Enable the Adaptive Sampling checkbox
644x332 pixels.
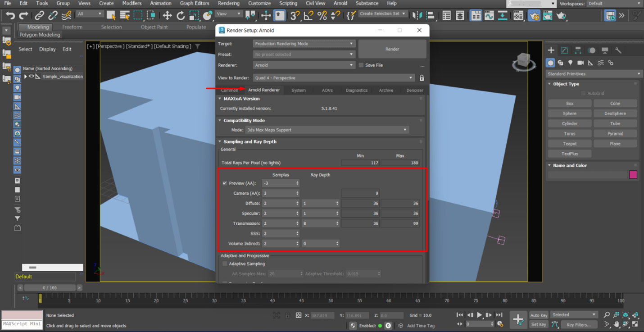click(x=225, y=264)
